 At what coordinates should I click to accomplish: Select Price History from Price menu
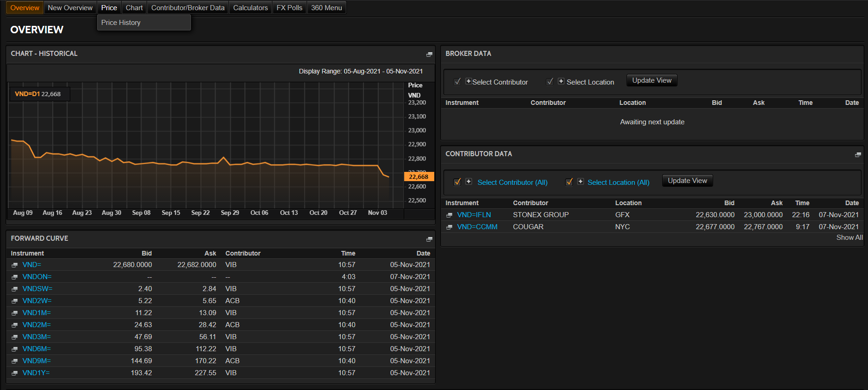[121, 23]
